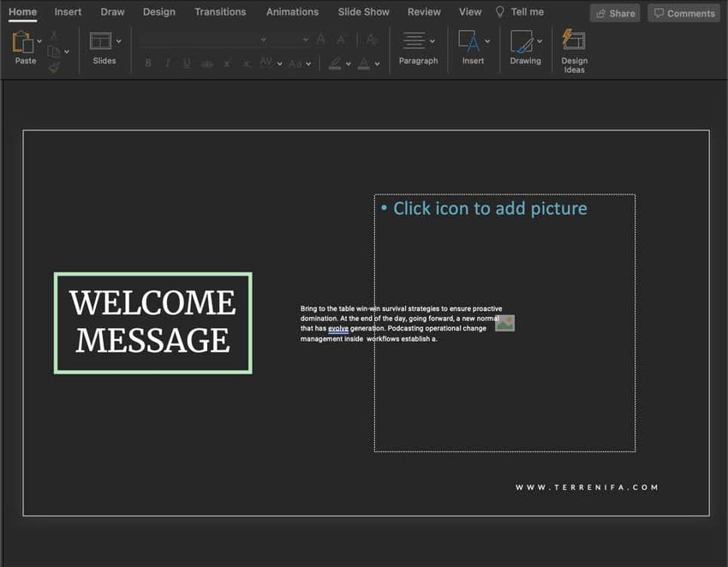Click the picture icon in placeholder
Viewport: 728px width, 567px height.
pyautogui.click(x=504, y=323)
